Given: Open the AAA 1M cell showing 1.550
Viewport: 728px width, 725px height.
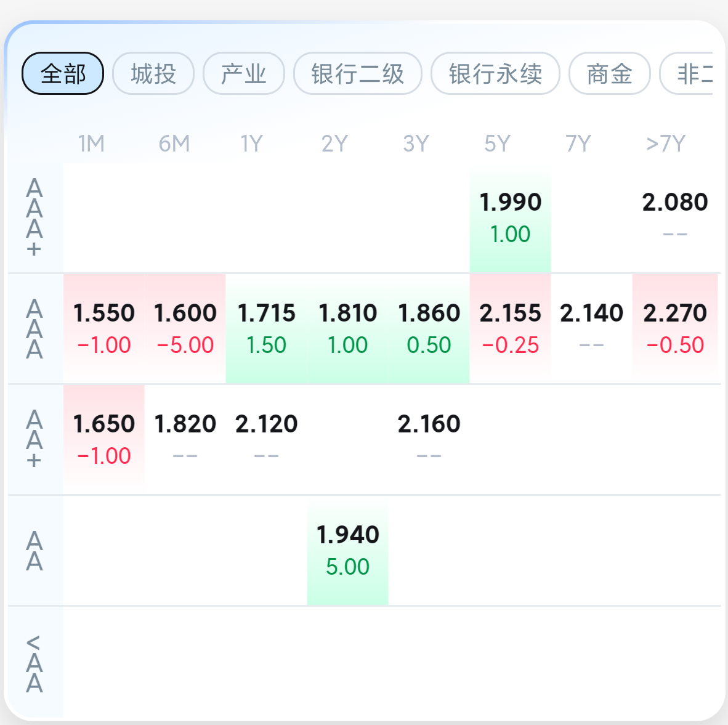Looking at the screenshot, I should tap(104, 329).
